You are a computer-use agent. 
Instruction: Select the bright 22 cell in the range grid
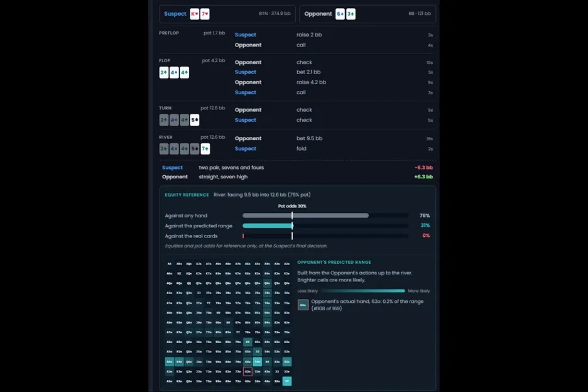pos(287,381)
